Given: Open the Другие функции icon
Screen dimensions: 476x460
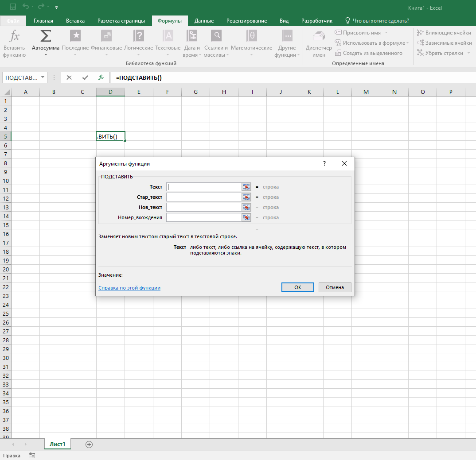Looking at the screenshot, I should (x=287, y=36).
